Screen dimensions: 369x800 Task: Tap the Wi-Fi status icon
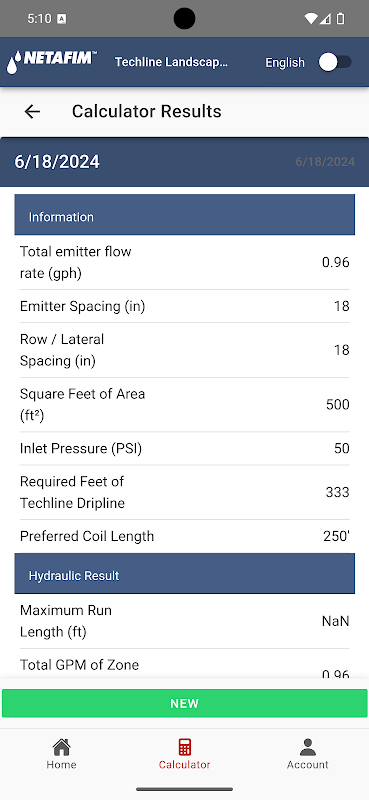310,19
